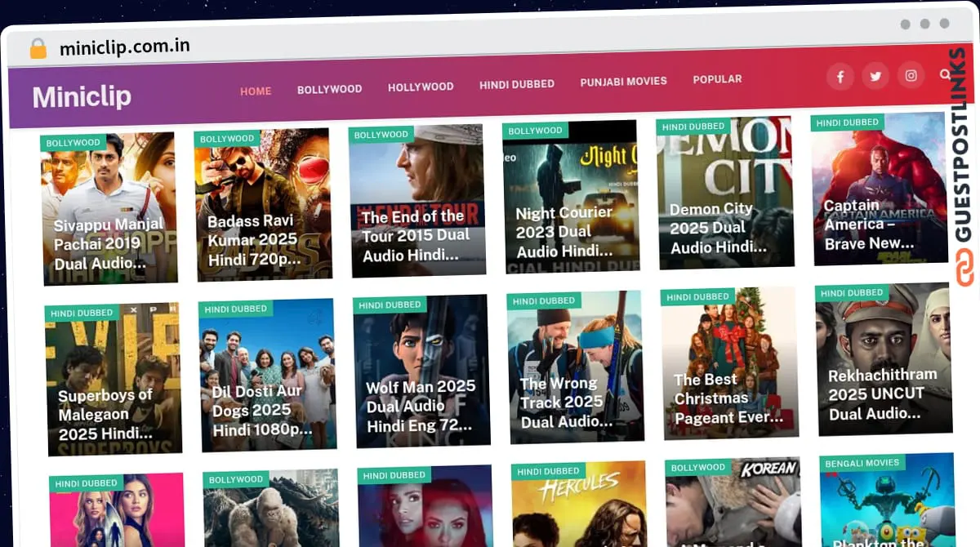Click HINDI DUBBED tag on Wrong Track card

(544, 300)
